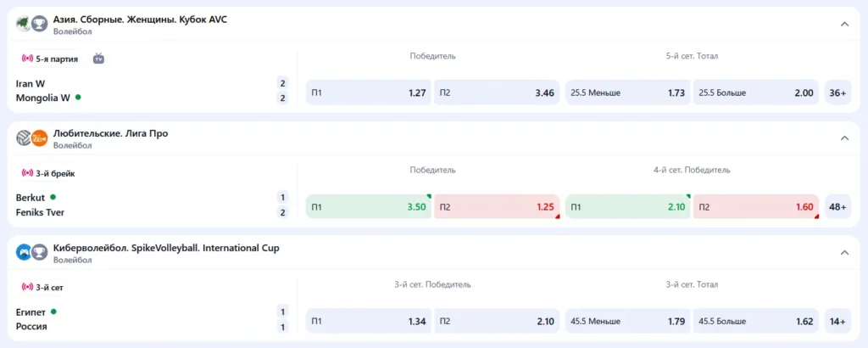Viewport: 868px width, 348px height.
Task: Open the Египет vs Россия match
Action: (32, 319)
